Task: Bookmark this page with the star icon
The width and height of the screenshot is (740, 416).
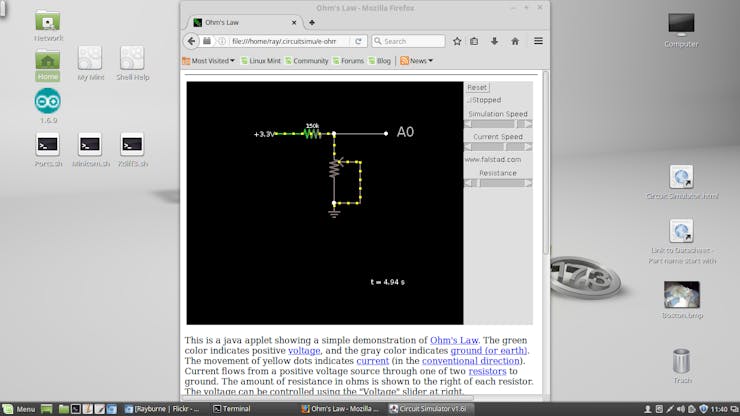Action: click(457, 41)
